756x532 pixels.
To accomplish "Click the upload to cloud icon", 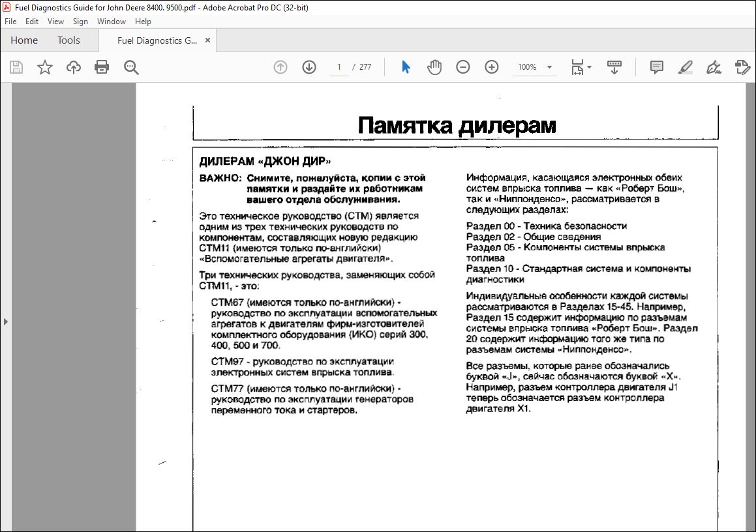I will click(x=73, y=67).
